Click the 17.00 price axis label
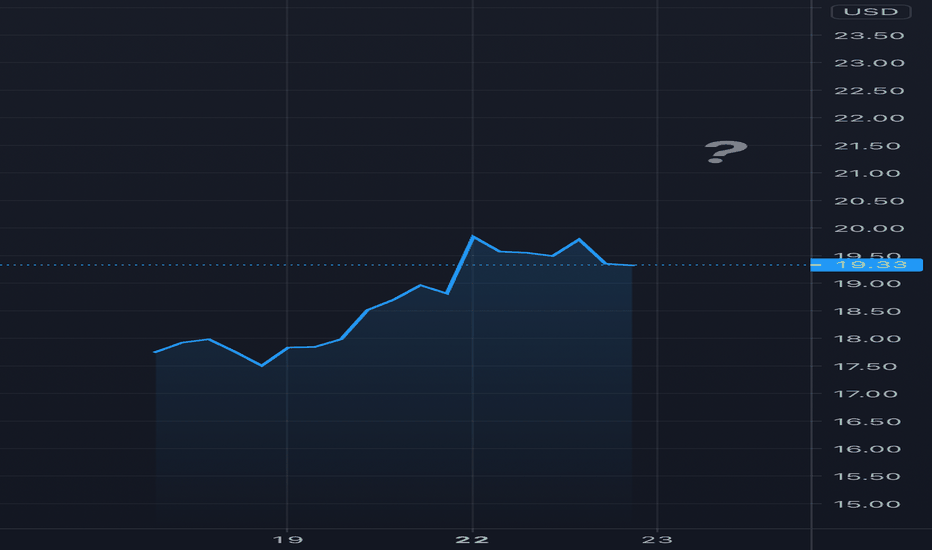 (x=866, y=394)
